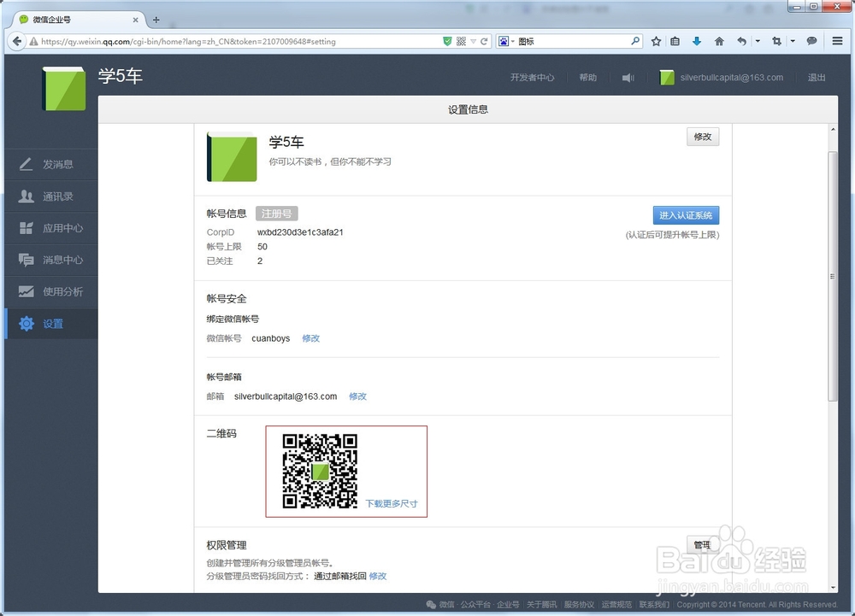Click the green shield security icon
The width and height of the screenshot is (855, 616).
coord(447,41)
